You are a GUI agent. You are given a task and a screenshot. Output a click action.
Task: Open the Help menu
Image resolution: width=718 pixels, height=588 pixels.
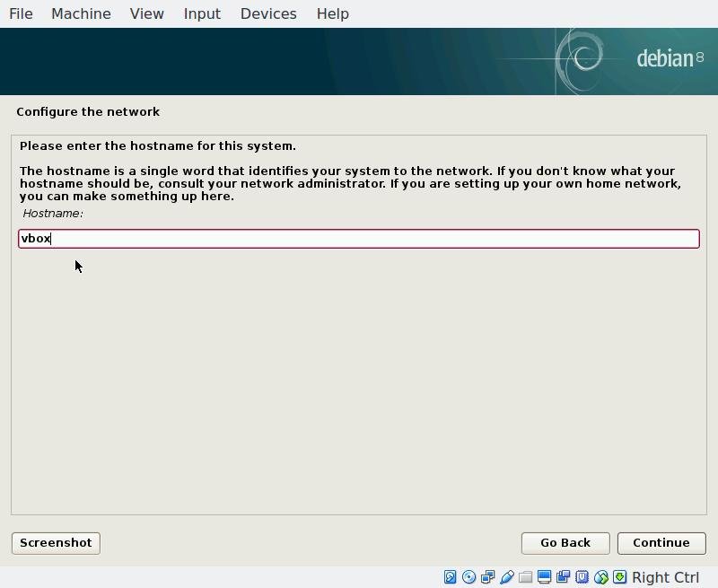coord(332,13)
